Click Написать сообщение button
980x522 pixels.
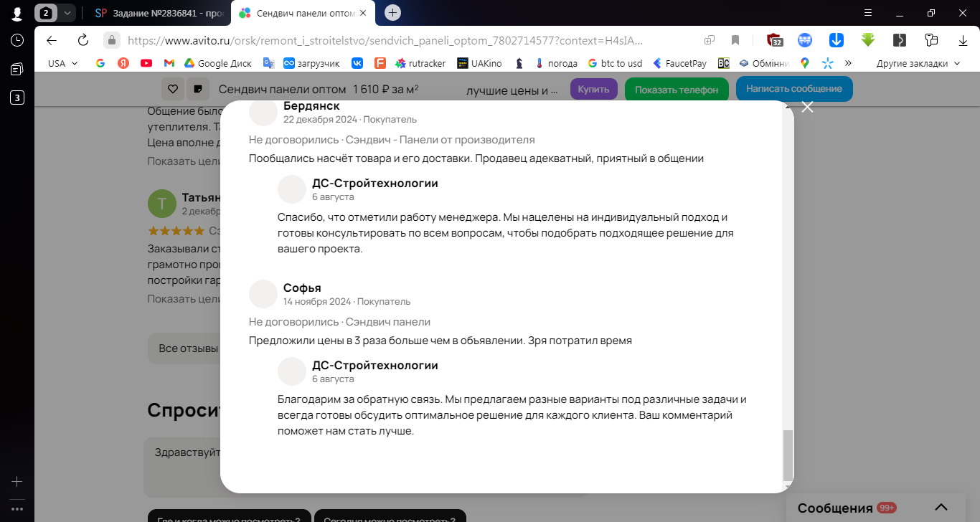(x=794, y=89)
